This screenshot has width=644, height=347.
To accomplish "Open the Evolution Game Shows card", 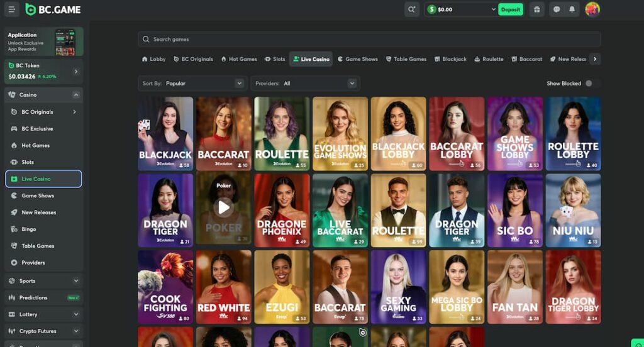I will (x=340, y=134).
